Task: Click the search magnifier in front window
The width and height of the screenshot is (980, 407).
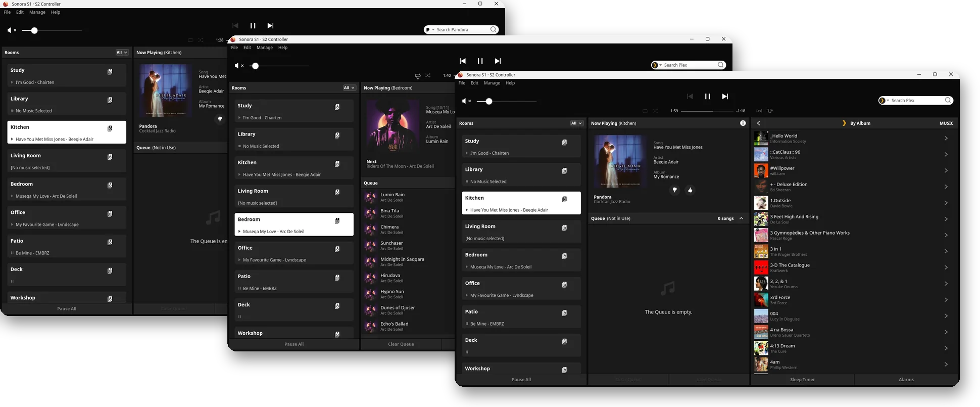Action: click(x=948, y=101)
